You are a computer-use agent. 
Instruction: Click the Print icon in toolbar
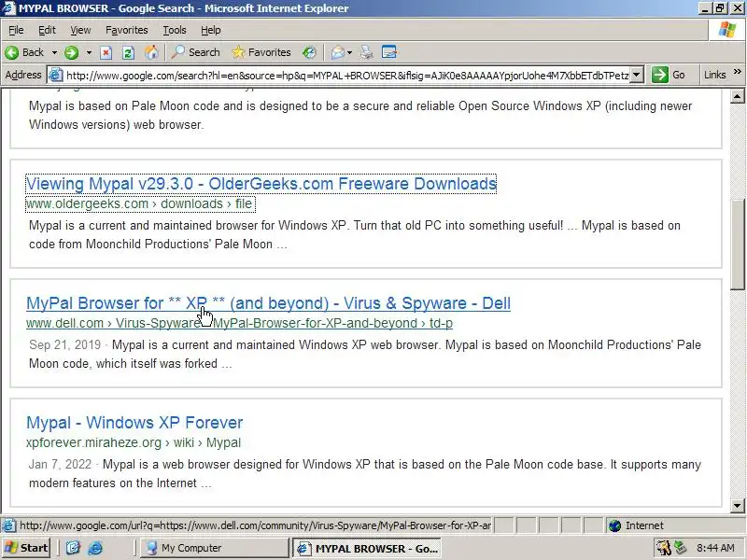(366, 52)
